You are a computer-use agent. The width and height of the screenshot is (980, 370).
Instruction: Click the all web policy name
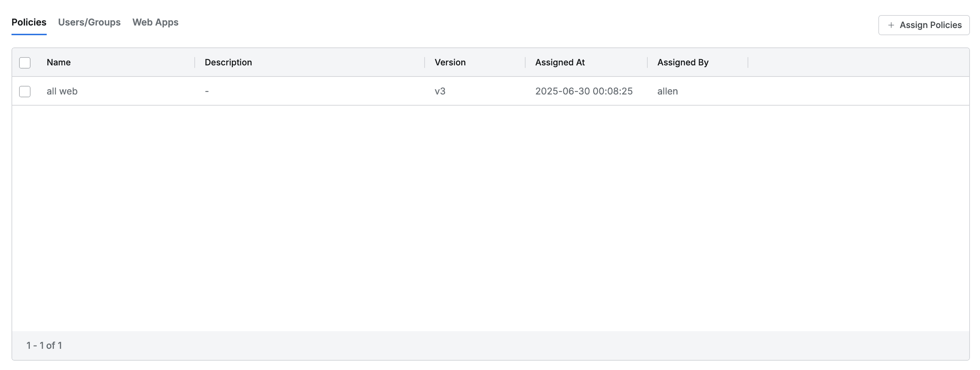pyautogui.click(x=62, y=91)
